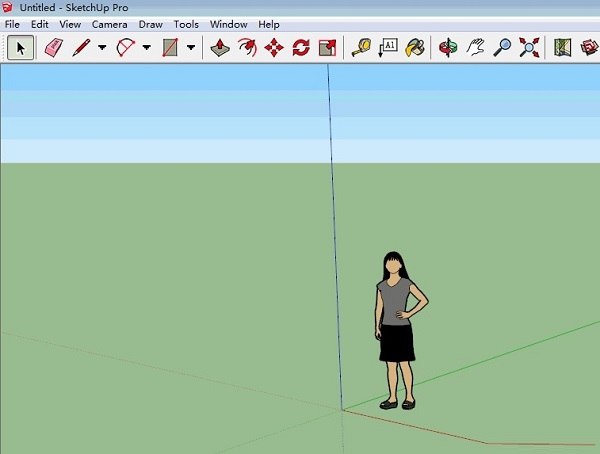Expand the shape tools dropdown arrow
Image resolution: width=600 pixels, height=454 pixels.
pyautogui.click(x=190, y=47)
